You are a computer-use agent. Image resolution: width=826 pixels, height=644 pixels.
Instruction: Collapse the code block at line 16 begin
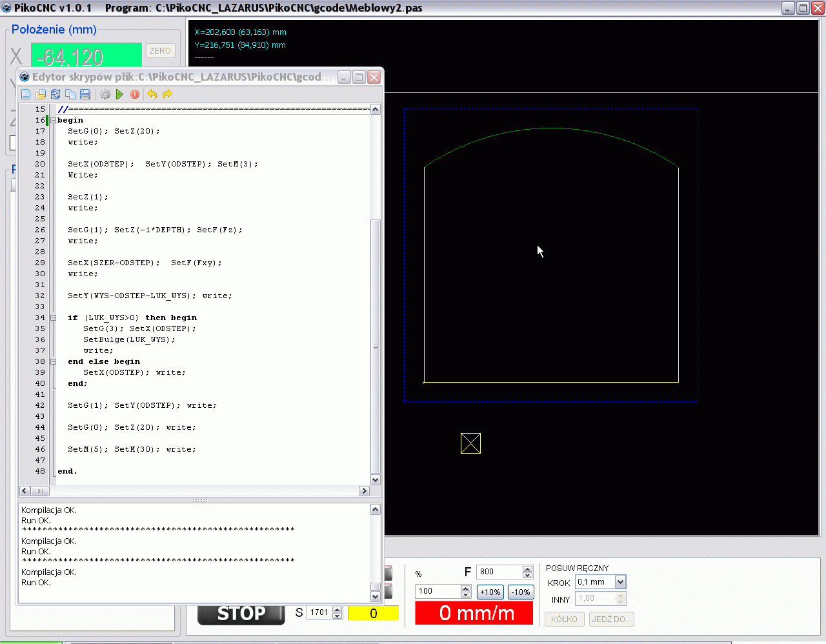point(53,120)
